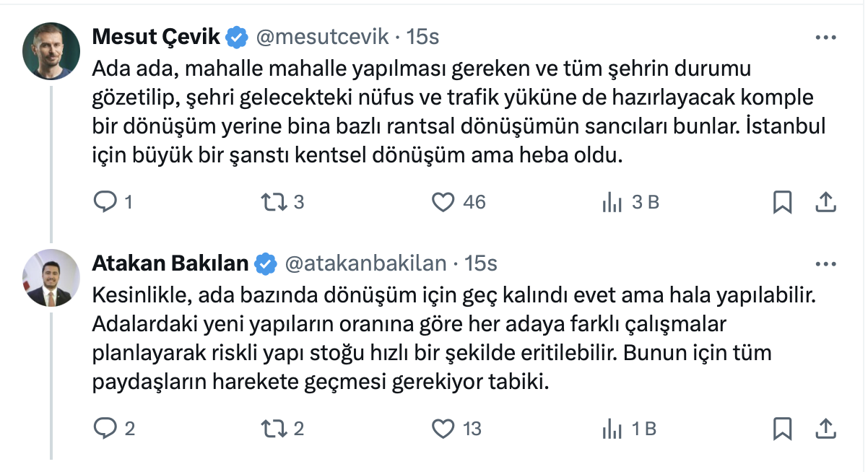Share Atakan Bakılan's tweet
The width and height of the screenshot is (868, 472).
coord(825,429)
